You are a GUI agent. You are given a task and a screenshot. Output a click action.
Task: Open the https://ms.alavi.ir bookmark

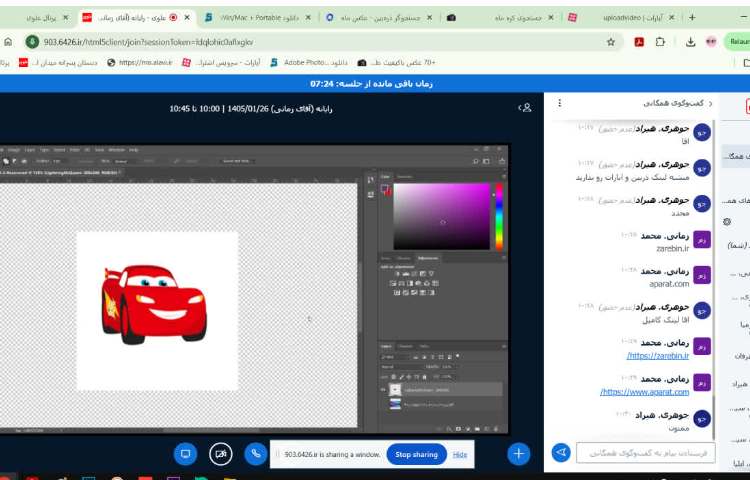click(x=140, y=63)
